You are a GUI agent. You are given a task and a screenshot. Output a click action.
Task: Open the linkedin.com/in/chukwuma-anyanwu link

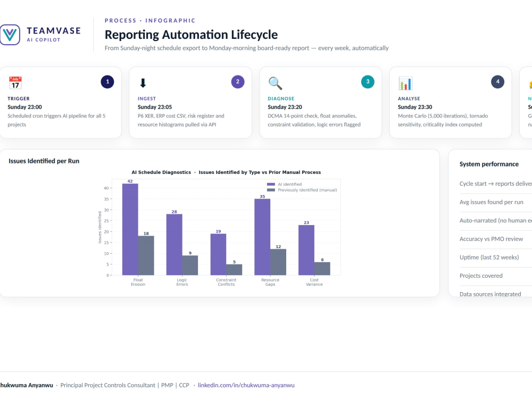pos(246,385)
